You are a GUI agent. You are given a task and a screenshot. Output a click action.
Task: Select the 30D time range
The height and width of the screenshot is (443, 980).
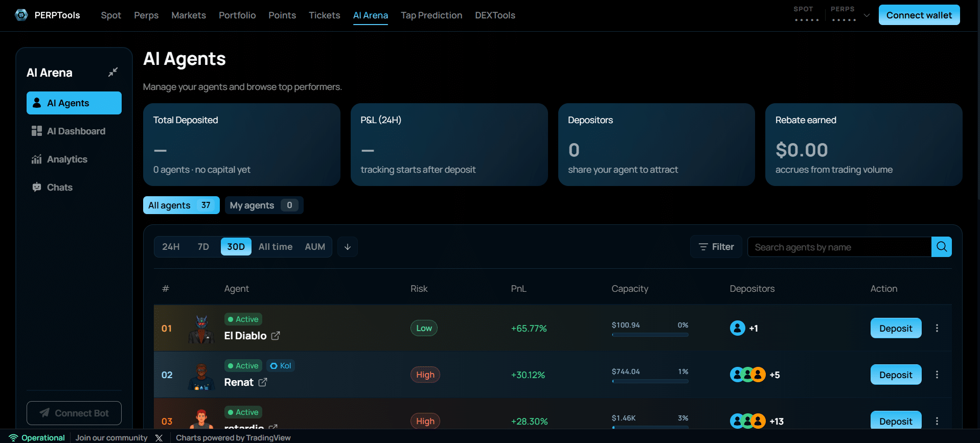tap(236, 247)
